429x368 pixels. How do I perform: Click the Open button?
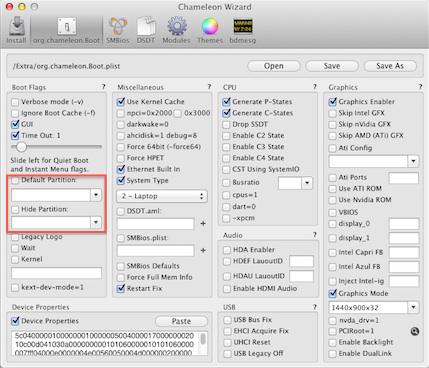click(274, 66)
